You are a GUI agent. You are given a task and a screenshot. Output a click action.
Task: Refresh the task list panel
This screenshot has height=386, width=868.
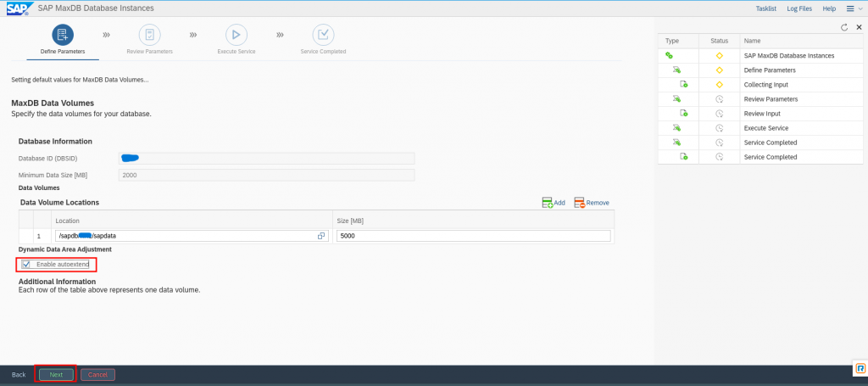pos(844,27)
